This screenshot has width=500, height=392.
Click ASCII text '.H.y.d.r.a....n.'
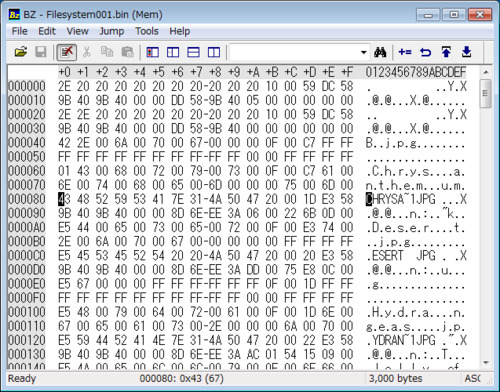415,312
